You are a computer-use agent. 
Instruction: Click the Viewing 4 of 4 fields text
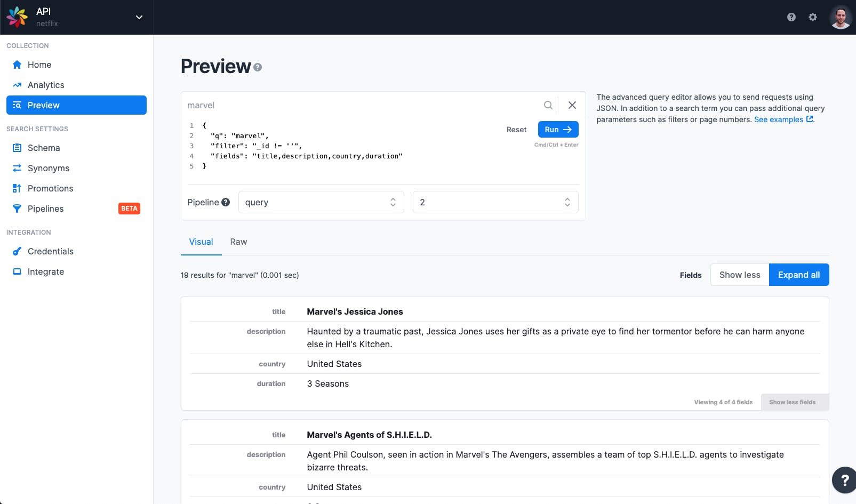coord(723,402)
